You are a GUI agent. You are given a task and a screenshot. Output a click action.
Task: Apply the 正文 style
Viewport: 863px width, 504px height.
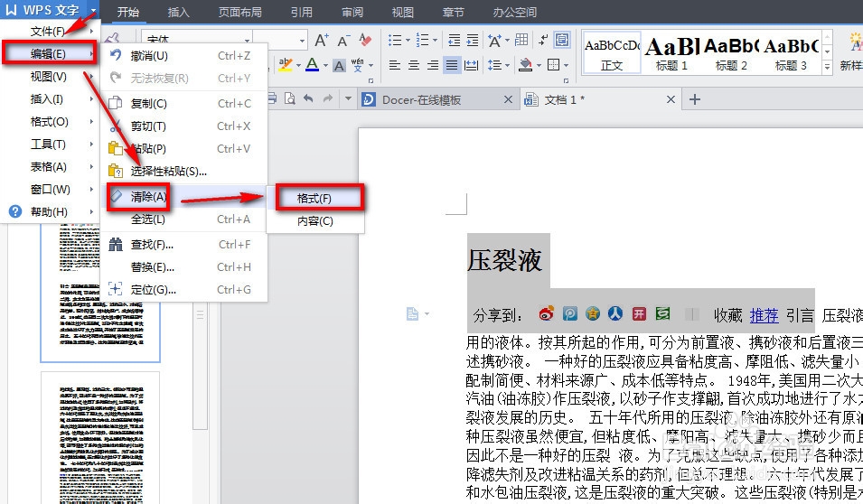click(x=612, y=52)
